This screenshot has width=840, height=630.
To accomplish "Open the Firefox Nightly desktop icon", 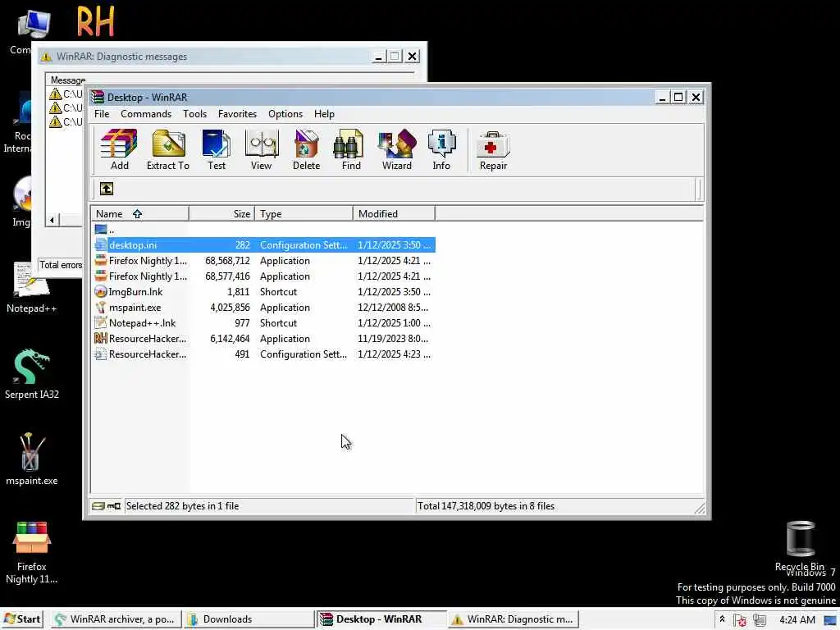I will click(x=32, y=552).
